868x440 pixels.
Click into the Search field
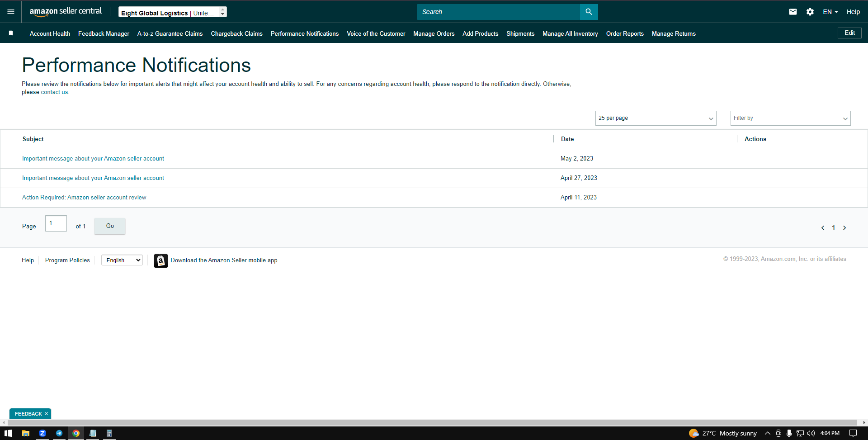tap(498, 12)
